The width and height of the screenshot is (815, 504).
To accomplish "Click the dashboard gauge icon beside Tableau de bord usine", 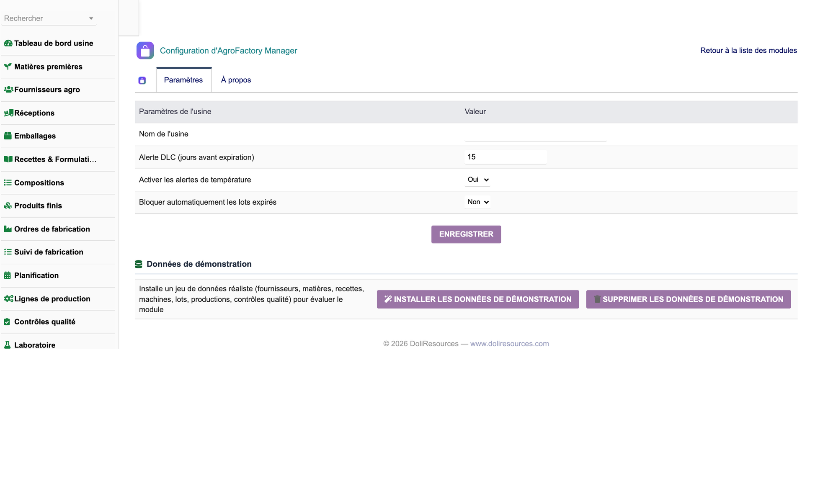I will coord(8,43).
